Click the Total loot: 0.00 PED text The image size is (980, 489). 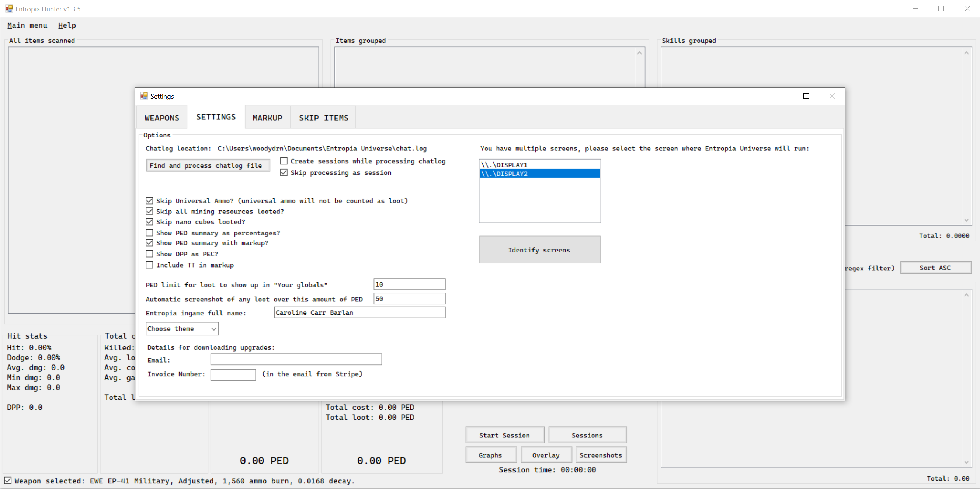coord(370,417)
